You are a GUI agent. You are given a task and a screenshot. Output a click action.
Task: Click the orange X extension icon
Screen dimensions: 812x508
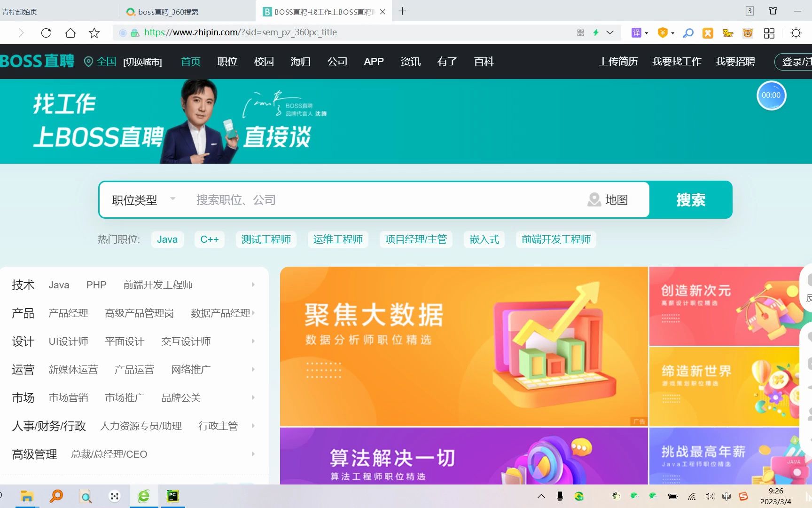point(708,33)
